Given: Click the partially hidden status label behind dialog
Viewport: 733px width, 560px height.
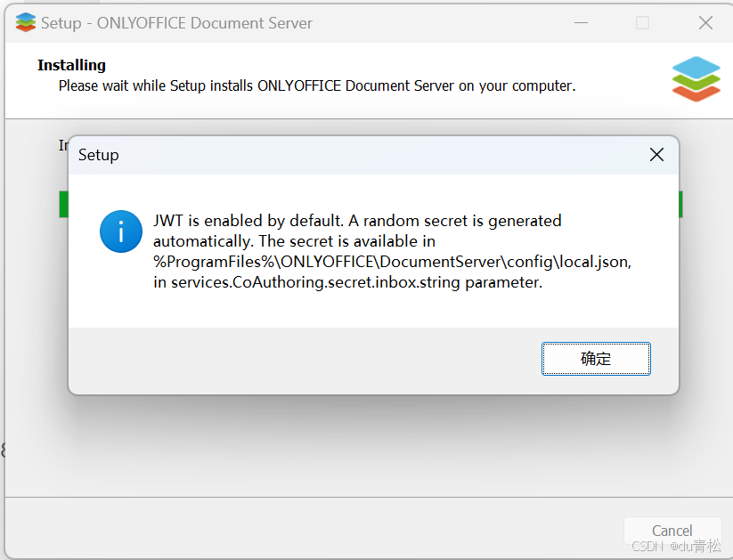Looking at the screenshot, I should tap(63, 145).
